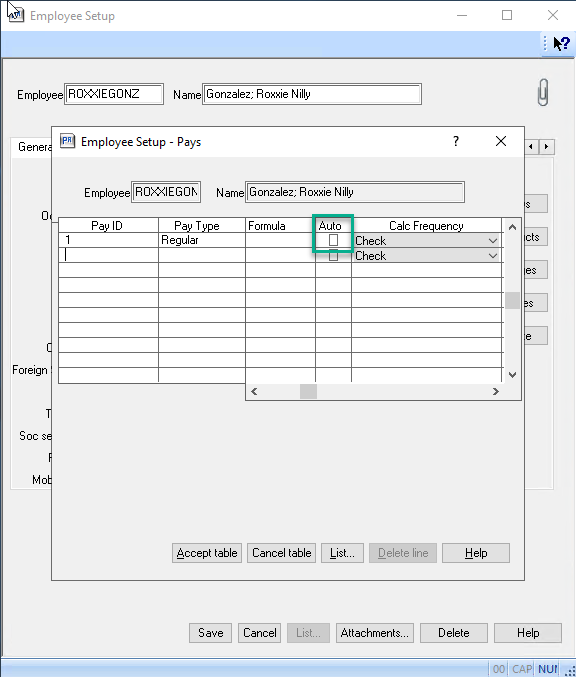Click the tab scroll right arrow
This screenshot has height=677, width=576.
tap(547, 147)
